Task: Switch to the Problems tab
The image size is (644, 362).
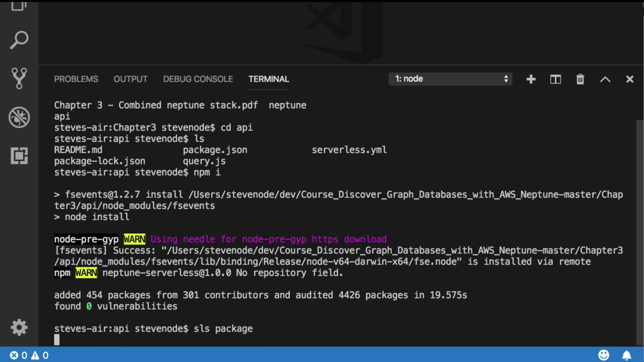Action: [x=76, y=79]
